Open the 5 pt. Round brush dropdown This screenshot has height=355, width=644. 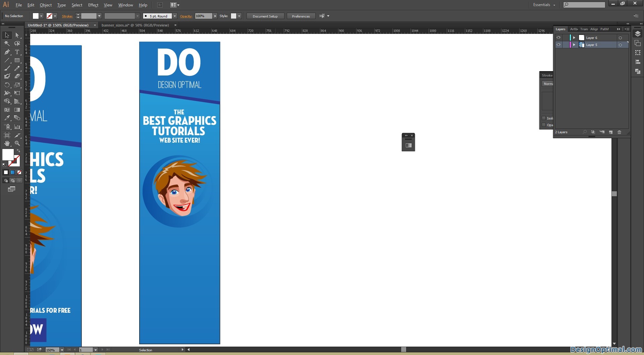pyautogui.click(x=174, y=16)
